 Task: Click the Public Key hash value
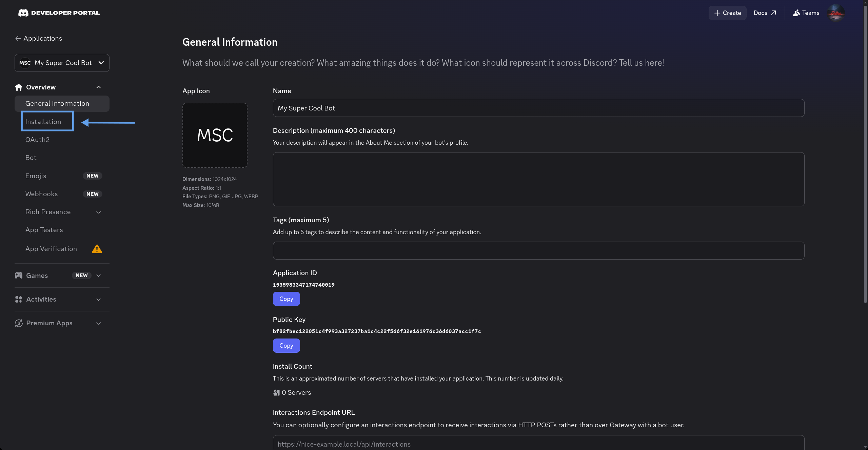(x=377, y=331)
